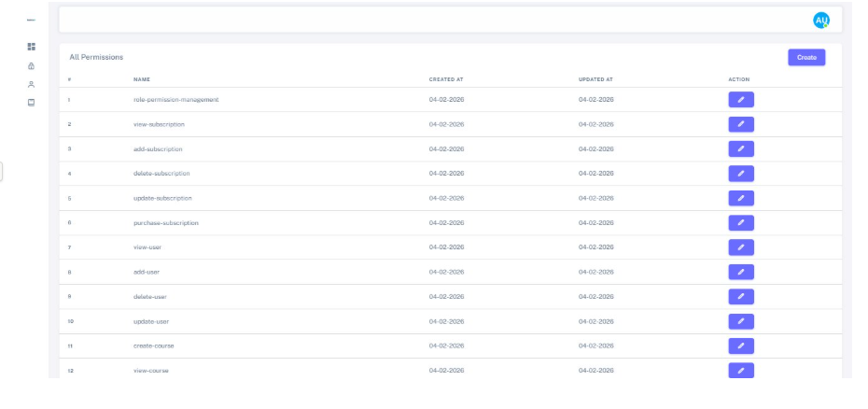The image size is (868, 409).
Task: Select the update-user name cell
Action: pos(151,321)
